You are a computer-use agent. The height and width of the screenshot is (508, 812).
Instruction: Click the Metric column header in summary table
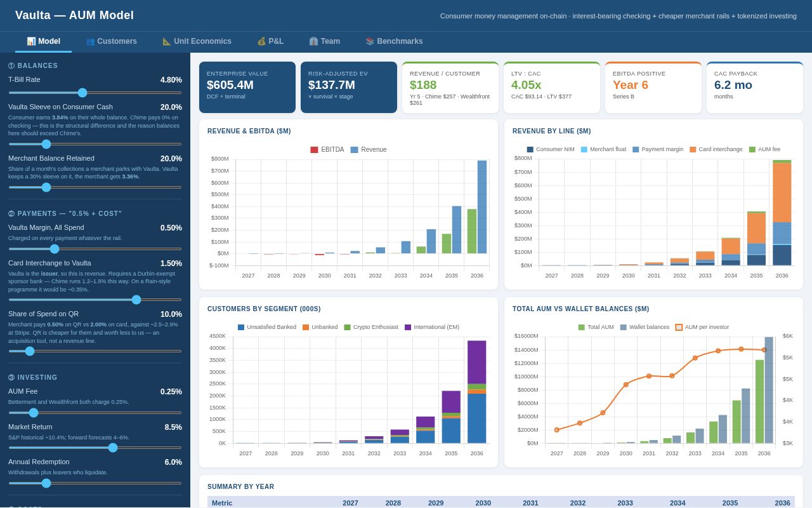coord(222,503)
